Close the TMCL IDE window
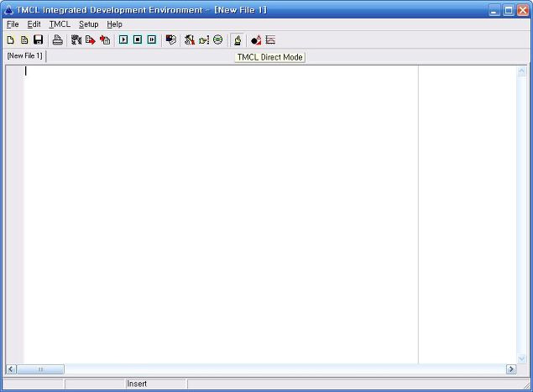 pos(523,10)
